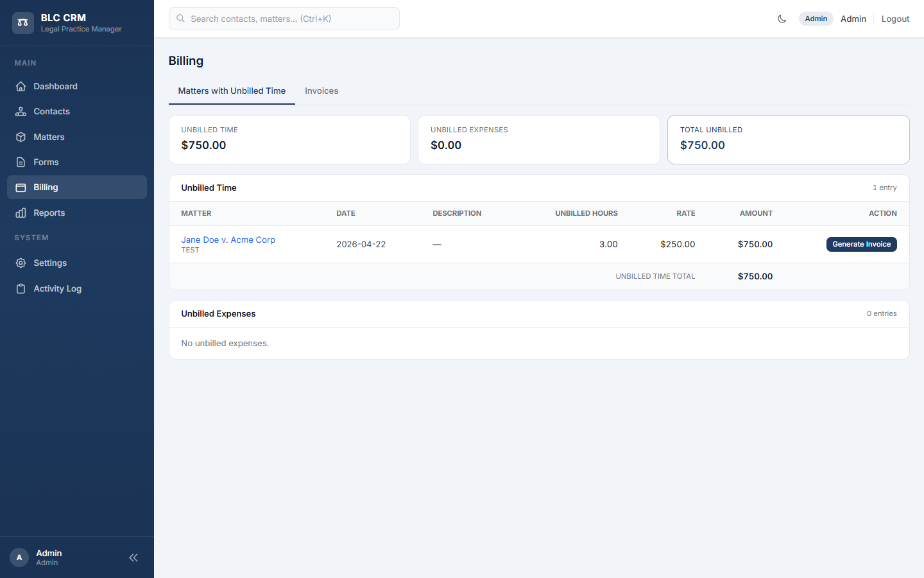Click the Total Unbilled summary card
This screenshot has width=924, height=578.
point(788,139)
